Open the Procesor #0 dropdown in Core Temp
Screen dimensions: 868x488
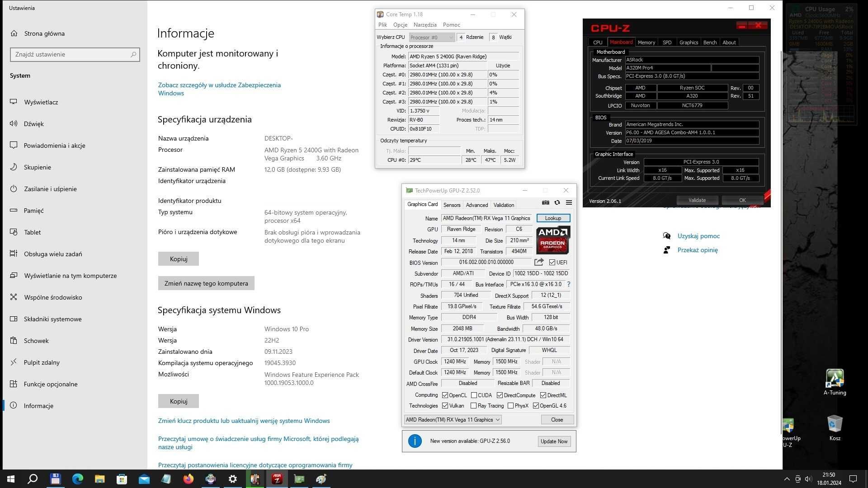[x=432, y=38]
